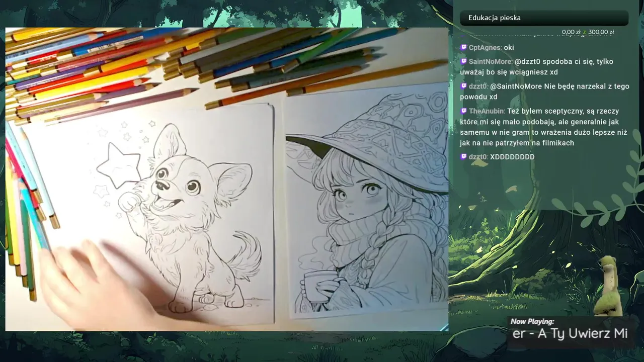Click the 'Edukacja pieska' goal bar
This screenshot has height=362, width=644.
(x=544, y=18)
